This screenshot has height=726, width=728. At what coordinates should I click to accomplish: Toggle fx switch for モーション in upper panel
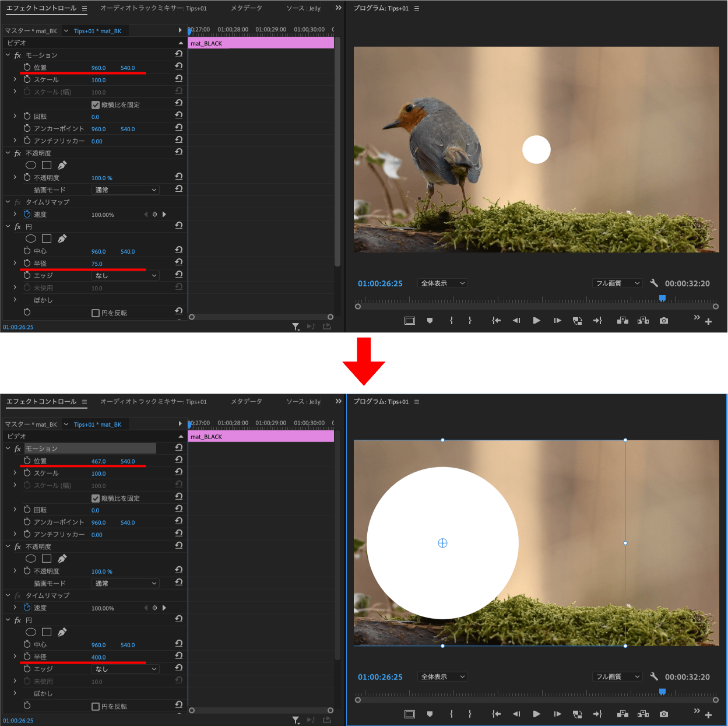(x=17, y=55)
